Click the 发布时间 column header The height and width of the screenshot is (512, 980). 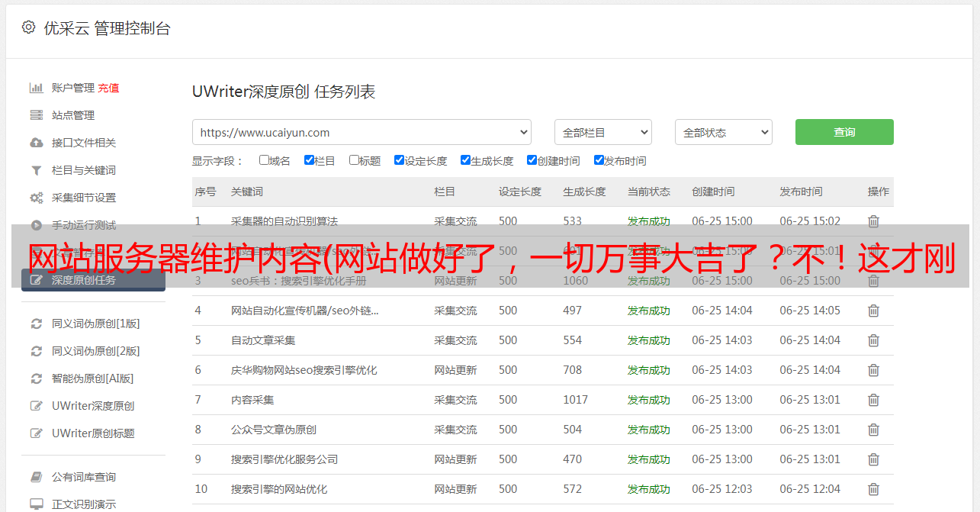coord(801,192)
